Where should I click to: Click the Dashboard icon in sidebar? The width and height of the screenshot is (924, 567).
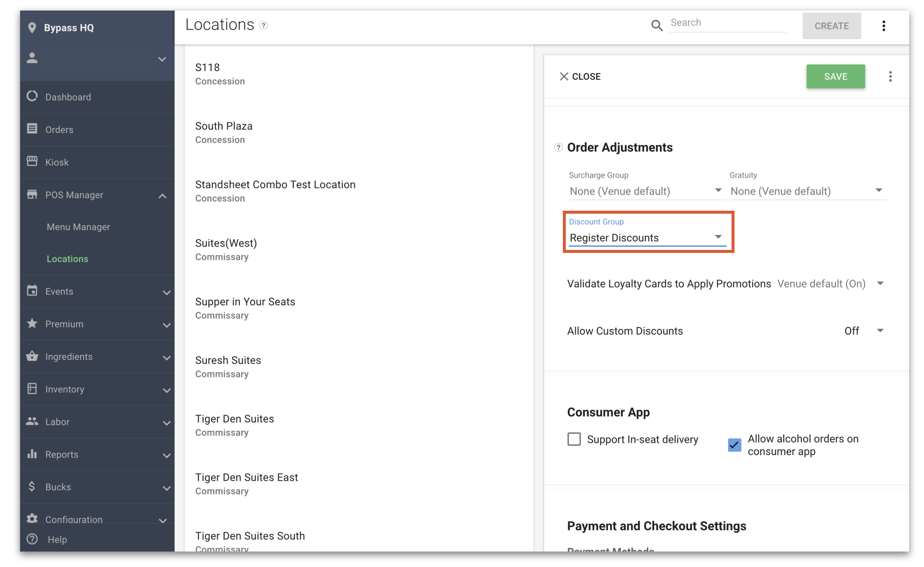(32, 96)
